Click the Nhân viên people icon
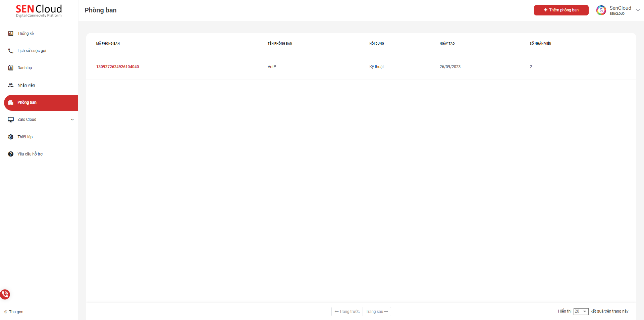644x320 pixels. [11, 85]
